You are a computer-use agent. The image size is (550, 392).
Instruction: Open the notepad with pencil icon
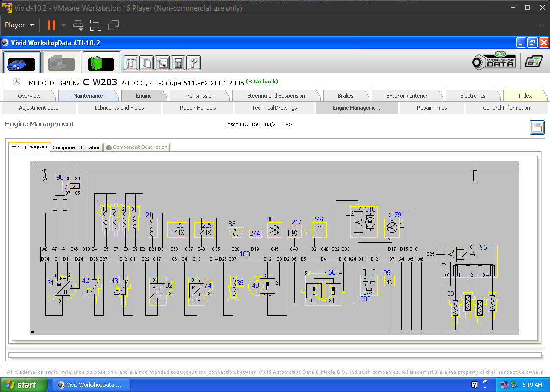(162, 63)
